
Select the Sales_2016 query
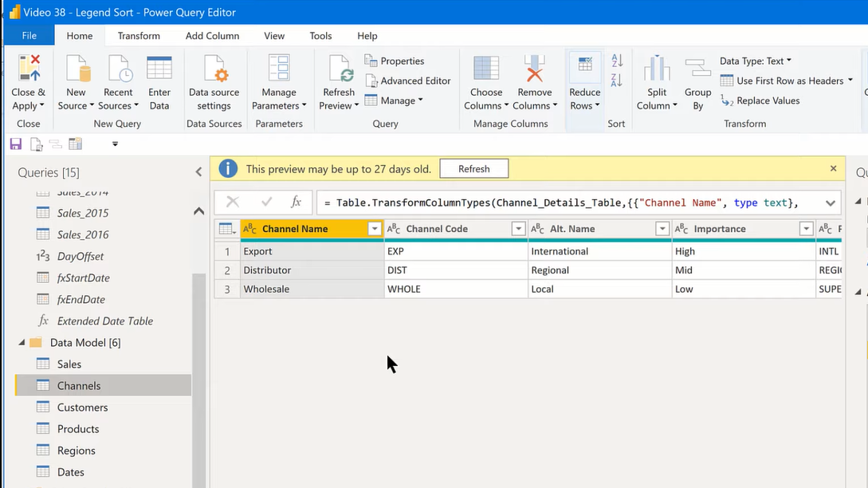pos(103,234)
